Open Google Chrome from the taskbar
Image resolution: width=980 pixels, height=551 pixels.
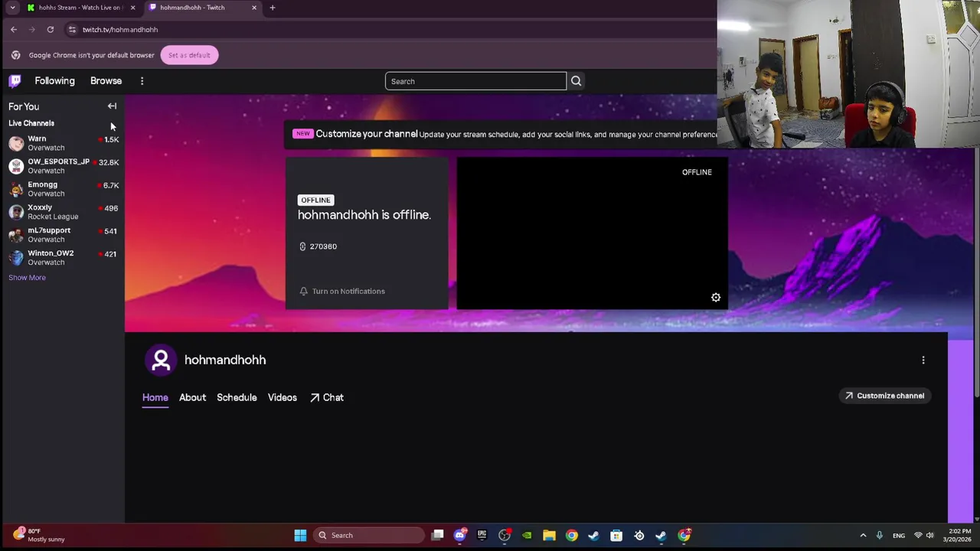[x=571, y=535]
